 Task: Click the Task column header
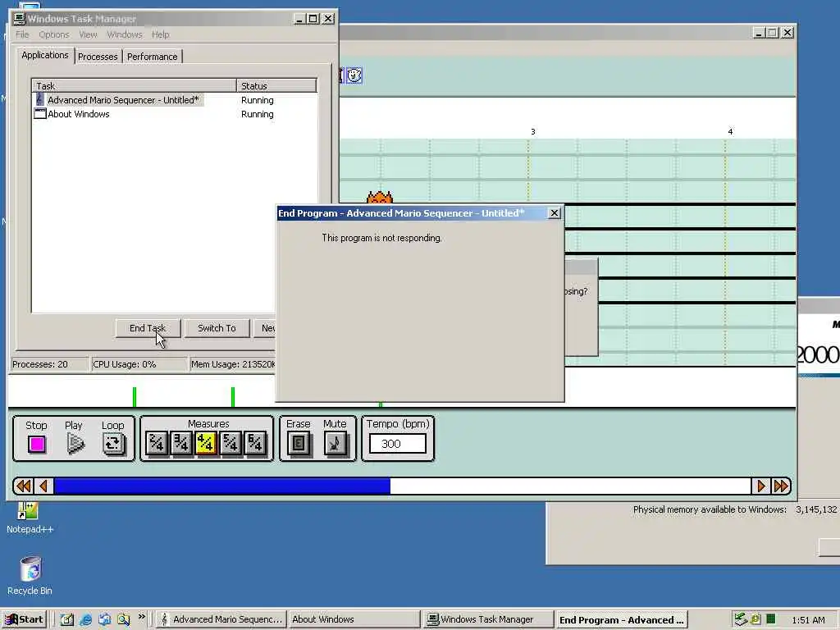[135, 85]
